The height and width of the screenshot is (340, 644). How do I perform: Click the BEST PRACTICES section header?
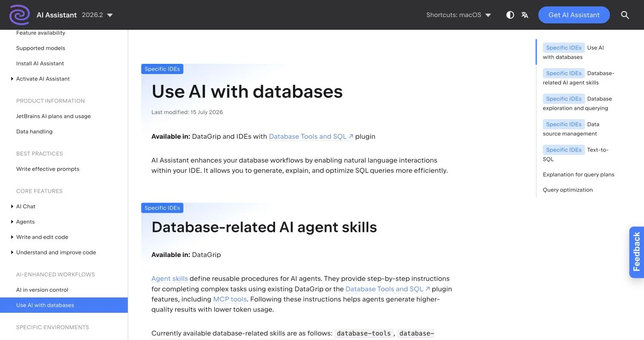click(x=40, y=154)
